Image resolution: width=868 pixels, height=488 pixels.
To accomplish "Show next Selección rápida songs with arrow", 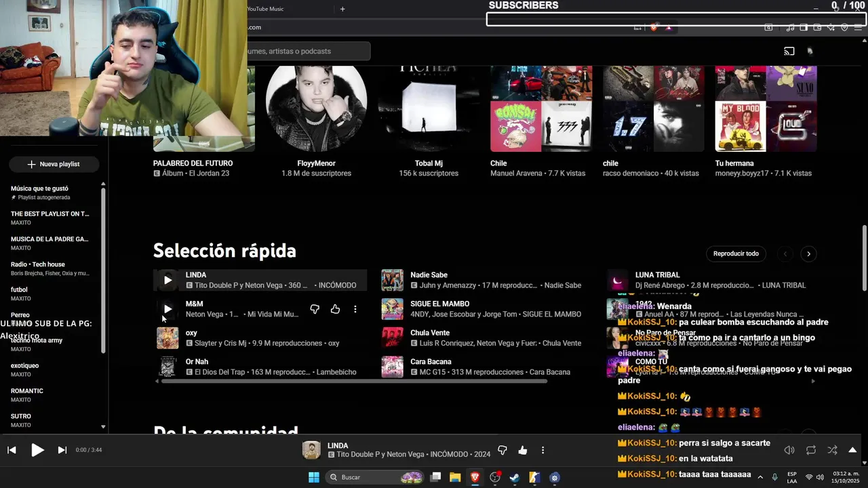I will click(x=808, y=254).
